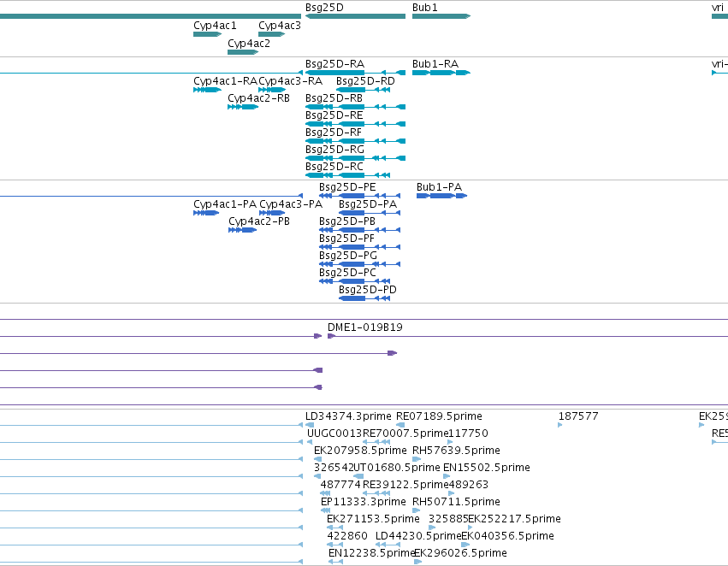Click the Bsg25D-RG transcript
Image resolution: width=728 pixels, height=566 pixels.
[x=355, y=158]
